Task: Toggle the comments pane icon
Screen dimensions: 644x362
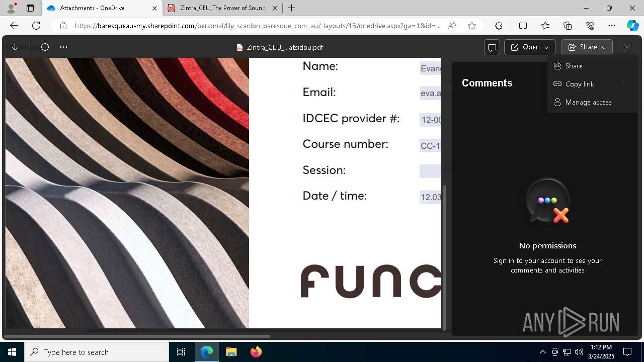Action: [x=492, y=47]
